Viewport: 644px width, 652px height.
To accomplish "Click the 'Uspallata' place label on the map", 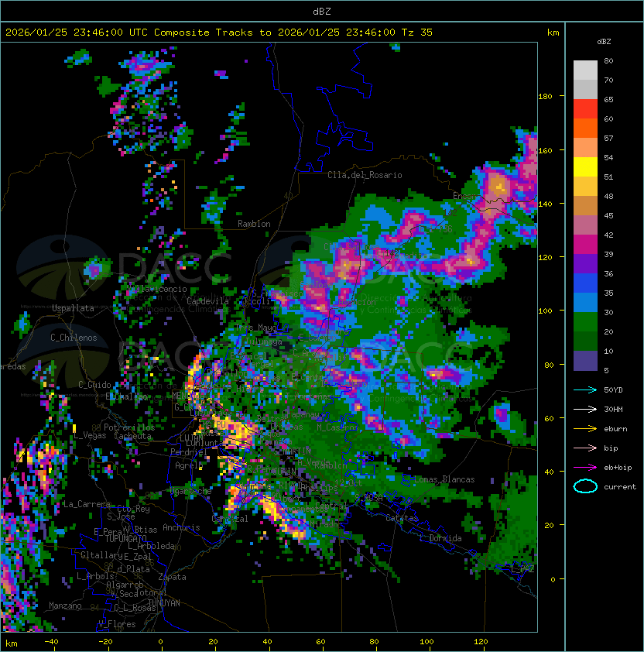I will click(x=73, y=308).
